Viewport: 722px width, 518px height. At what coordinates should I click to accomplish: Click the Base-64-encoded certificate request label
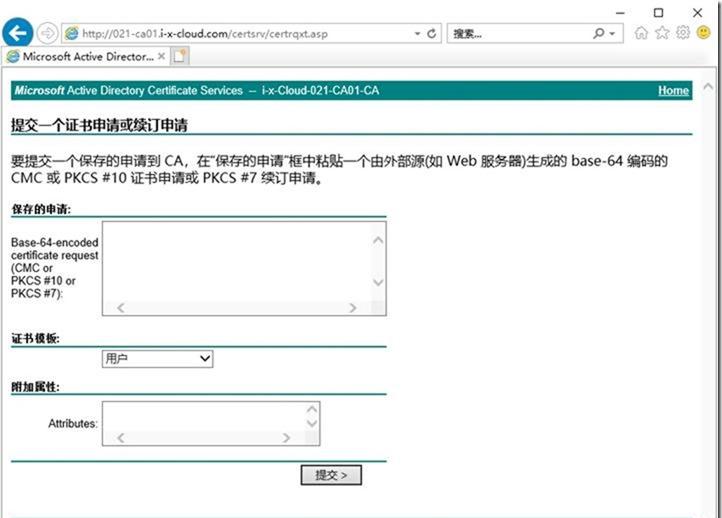pyautogui.click(x=54, y=268)
